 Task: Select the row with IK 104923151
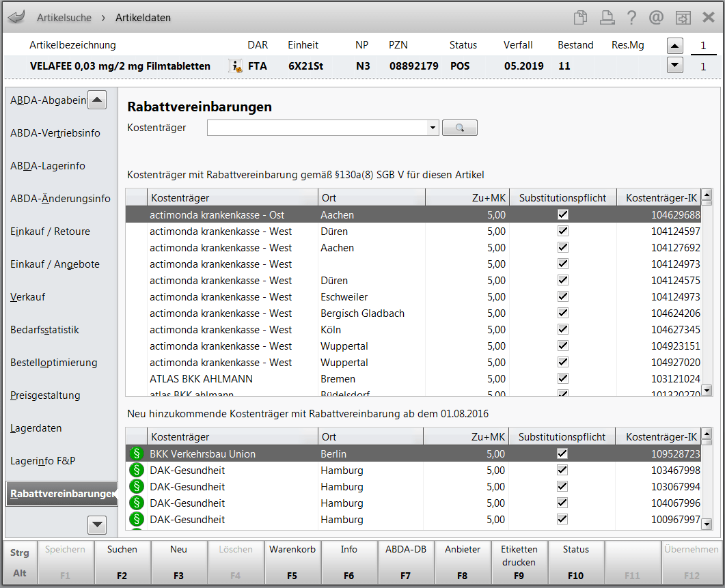[413, 346]
